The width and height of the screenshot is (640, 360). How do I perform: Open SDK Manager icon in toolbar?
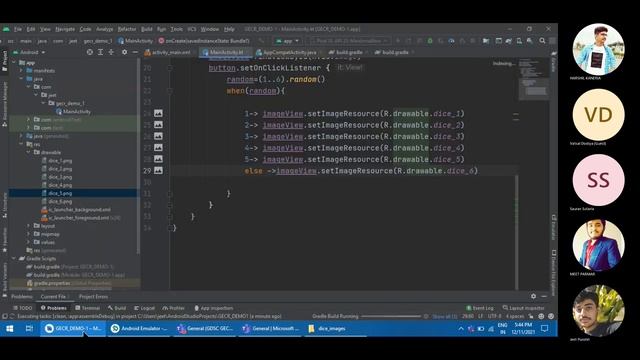point(529,41)
